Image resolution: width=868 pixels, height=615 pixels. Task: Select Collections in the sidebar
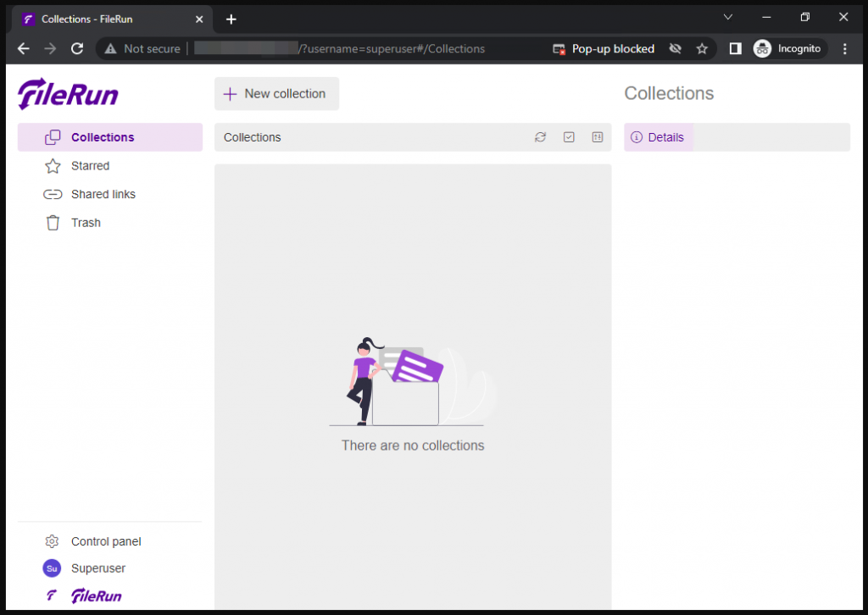tap(103, 137)
